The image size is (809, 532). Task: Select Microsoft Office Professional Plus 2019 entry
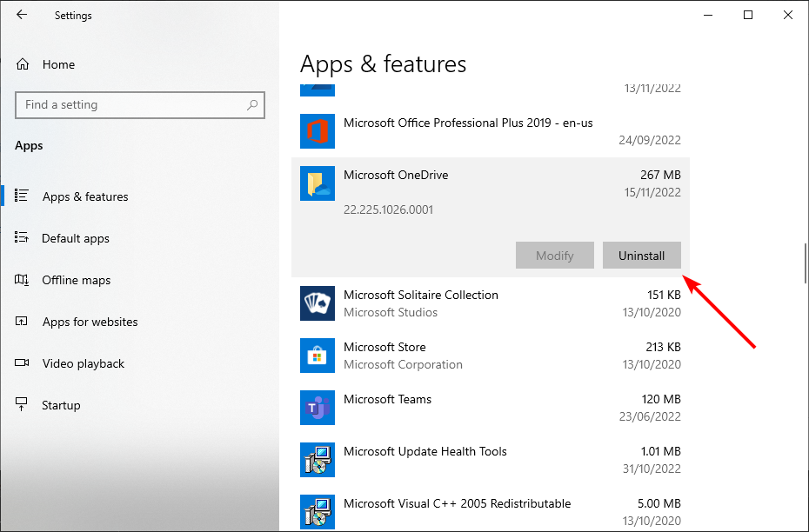pos(490,131)
